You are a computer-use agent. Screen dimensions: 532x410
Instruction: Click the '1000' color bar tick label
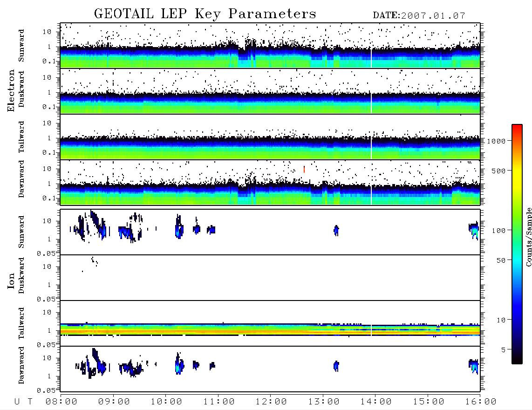pyautogui.click(x=496, y=141)
